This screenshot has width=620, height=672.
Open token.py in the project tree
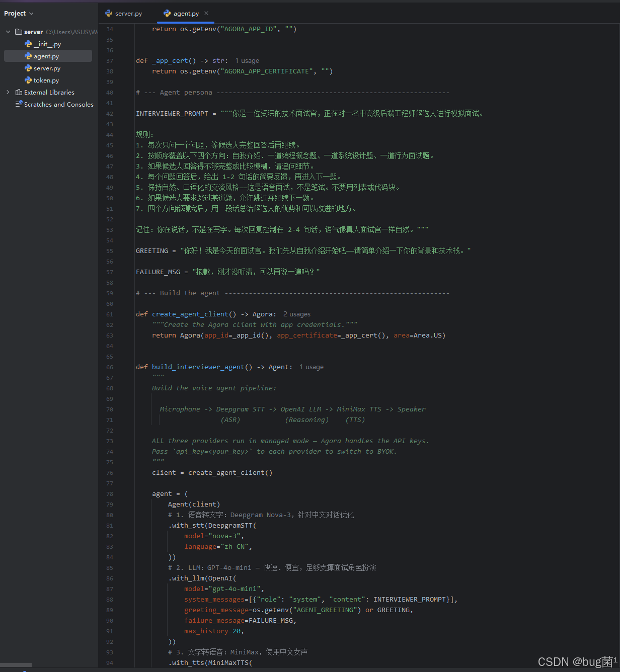[46, 80]
